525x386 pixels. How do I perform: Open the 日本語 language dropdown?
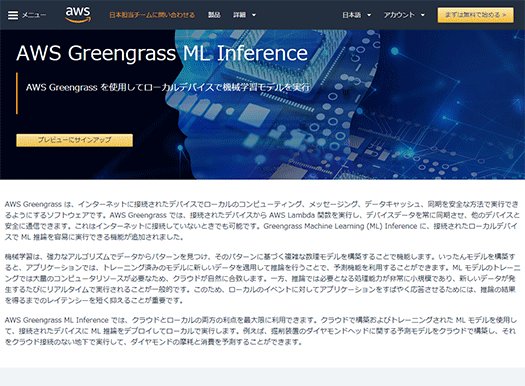click(357, 15)
